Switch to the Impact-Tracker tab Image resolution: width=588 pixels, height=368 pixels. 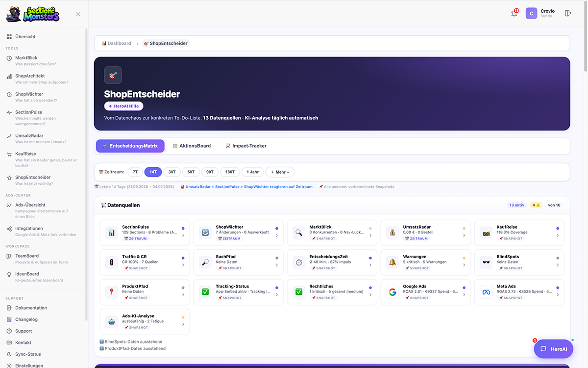[246, 146]
